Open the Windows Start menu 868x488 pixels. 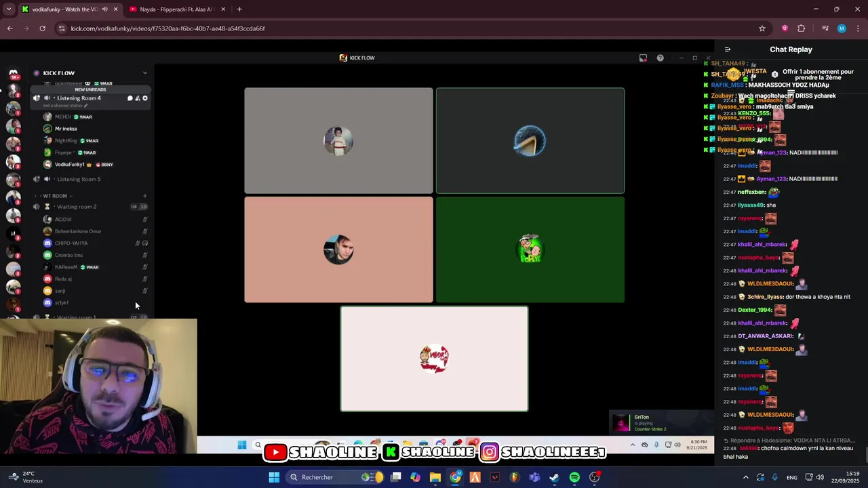274,477
